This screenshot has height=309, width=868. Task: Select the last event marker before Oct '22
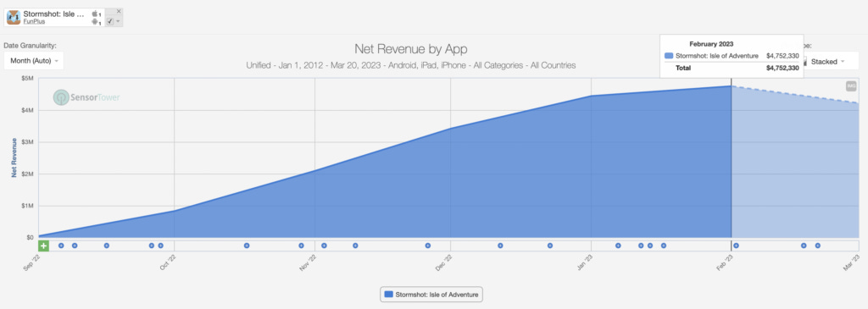coord(160,246)
